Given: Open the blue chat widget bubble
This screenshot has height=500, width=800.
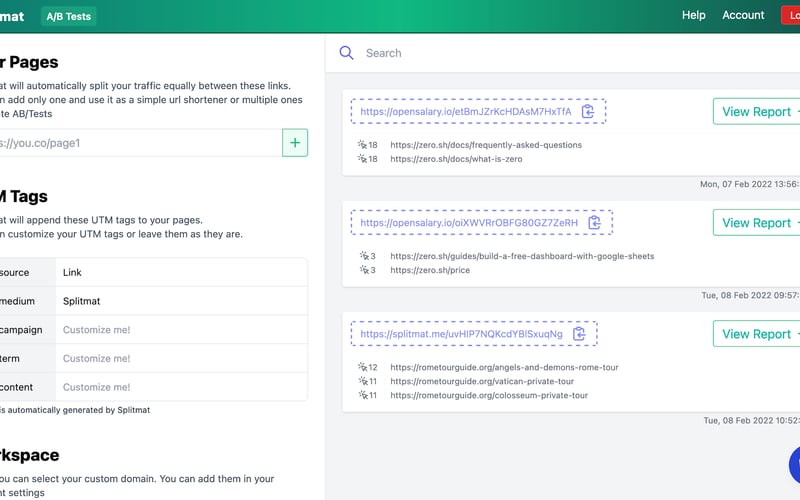Looking at the screenshot, I should (794, 464).
